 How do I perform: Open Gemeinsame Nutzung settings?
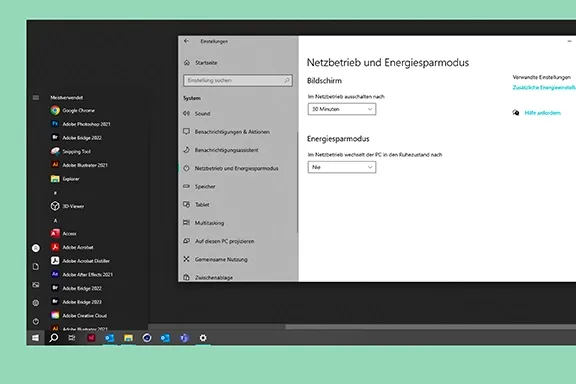pyautogui.click(x=215, y=259)
